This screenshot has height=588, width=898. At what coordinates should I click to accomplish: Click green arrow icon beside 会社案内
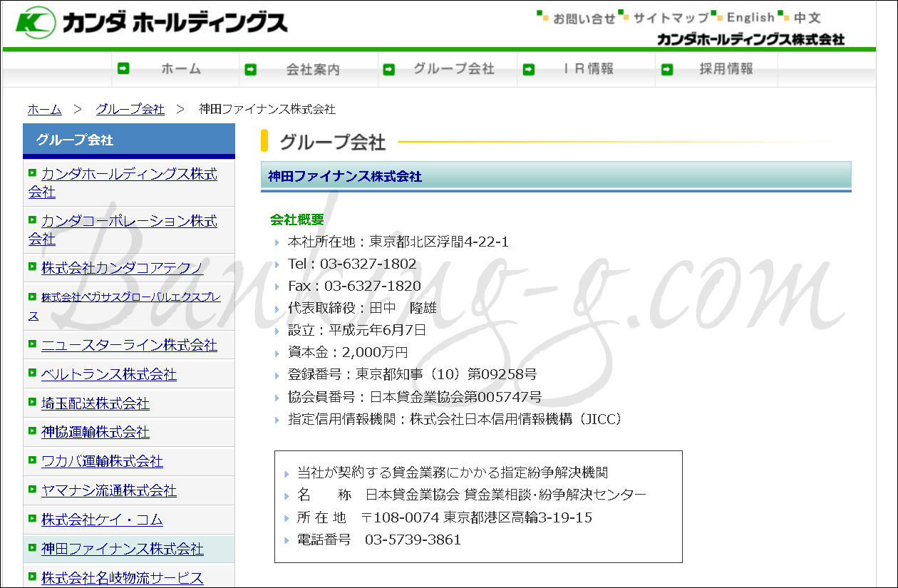pos(250,69)
